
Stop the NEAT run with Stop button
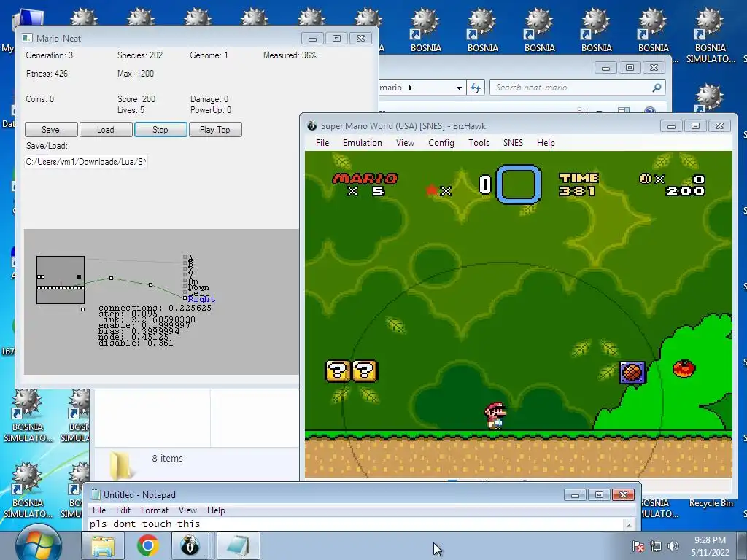(x=160, y=130)
